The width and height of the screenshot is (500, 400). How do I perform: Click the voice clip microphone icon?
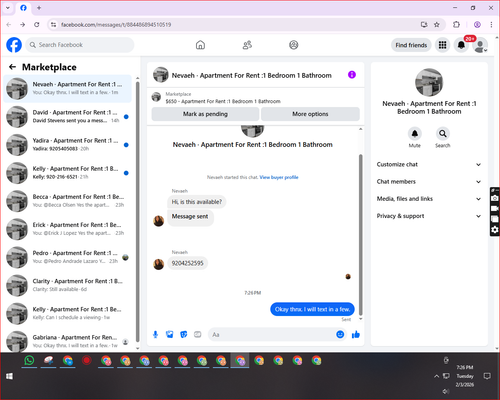pos(155,334)
